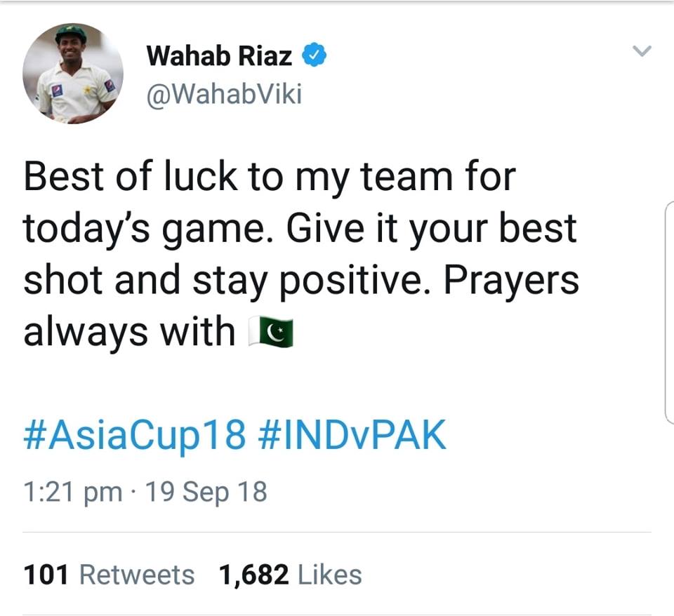View the Likes label

pyautogui.click(x=330, y=575)
